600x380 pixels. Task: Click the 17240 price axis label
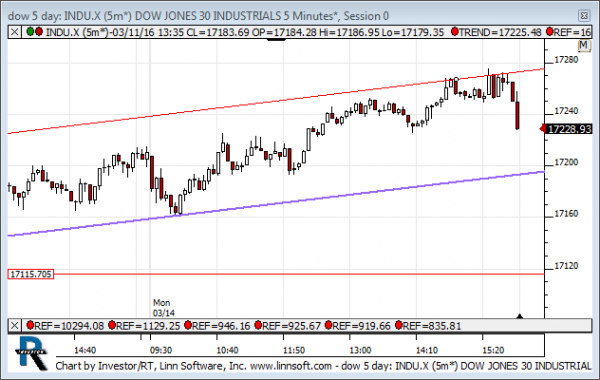click(x=566, y=111)
